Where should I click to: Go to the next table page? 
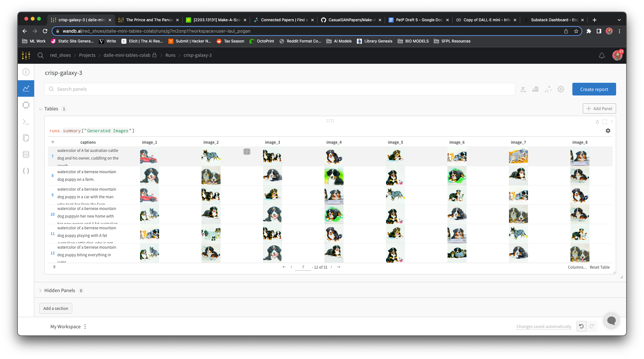332,267
